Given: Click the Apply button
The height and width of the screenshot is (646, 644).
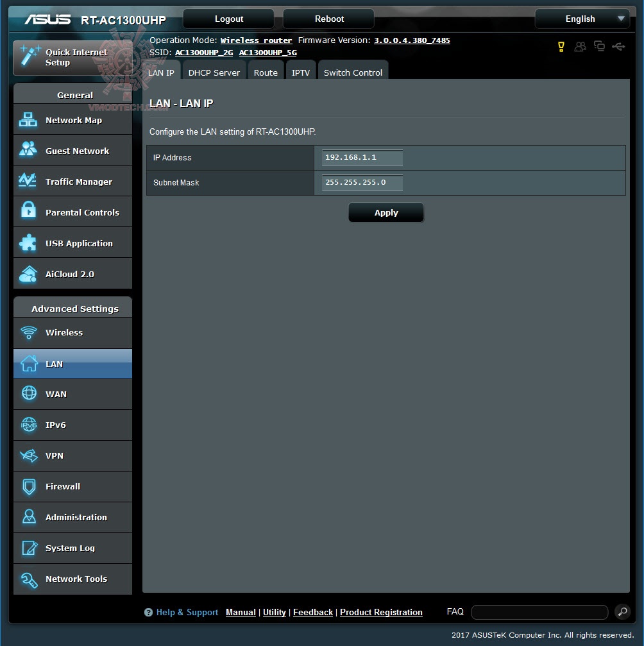Looking at the screenshot, I should 386,212.
